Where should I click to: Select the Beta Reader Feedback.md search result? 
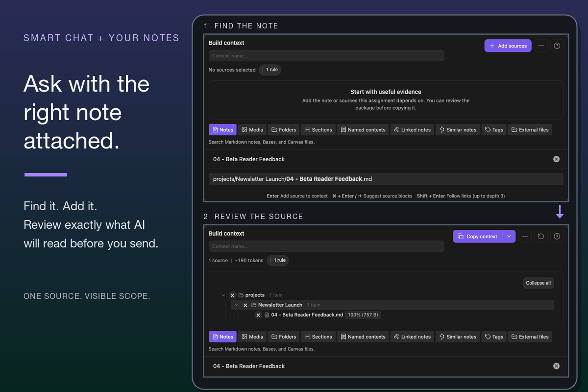(386, 179)
